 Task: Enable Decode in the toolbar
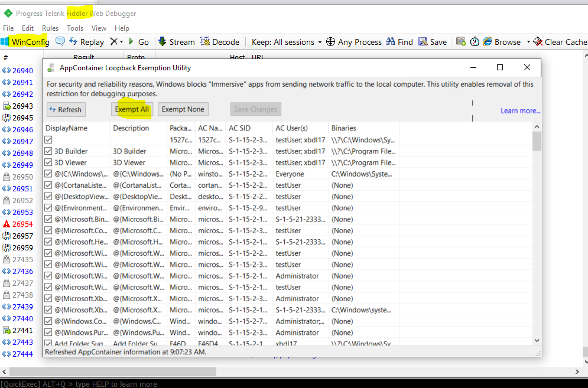pos(220,42)
